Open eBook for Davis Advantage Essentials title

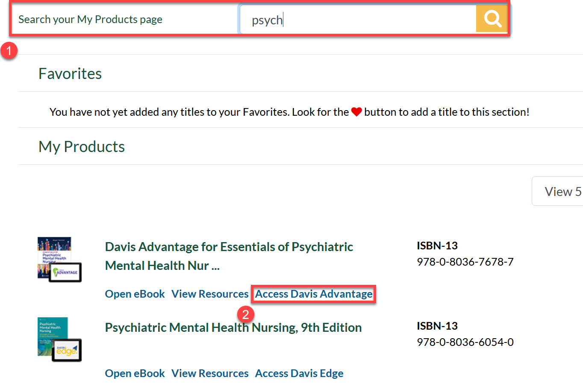134,294
